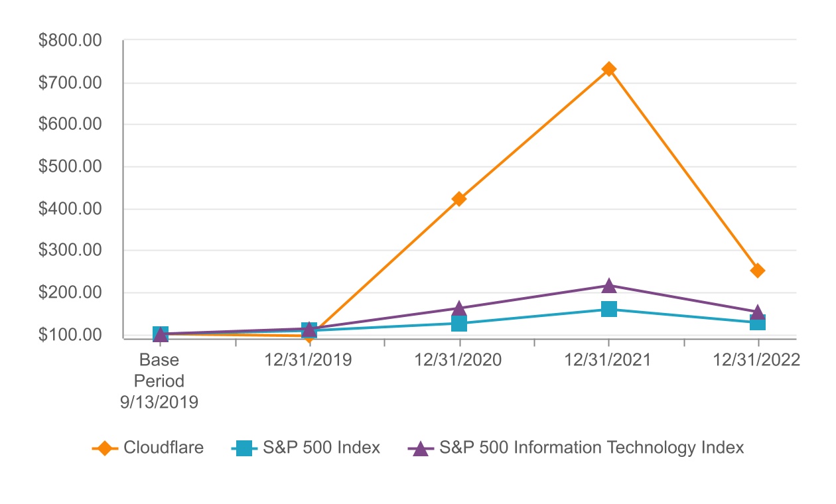Toggle S&P 500 Index legend square icon
This screenshot has width=836, height=504.
click(x=245, y=448)
